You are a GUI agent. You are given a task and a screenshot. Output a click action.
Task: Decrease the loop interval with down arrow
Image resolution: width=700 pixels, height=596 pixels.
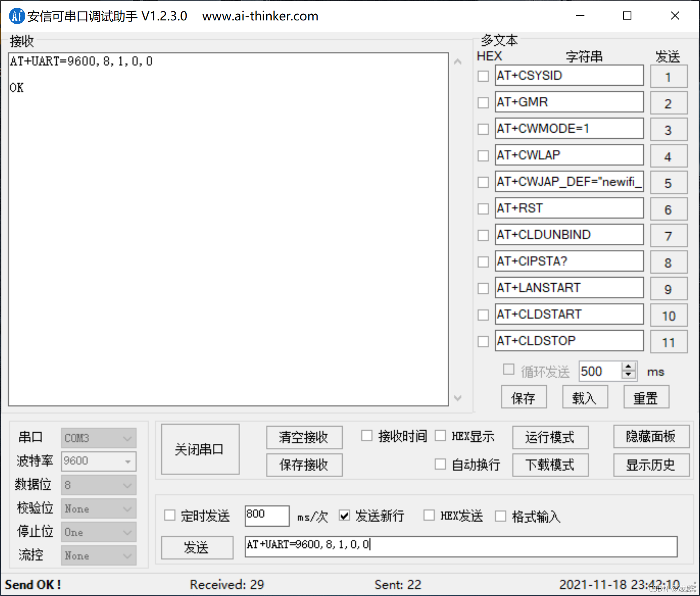629,375
